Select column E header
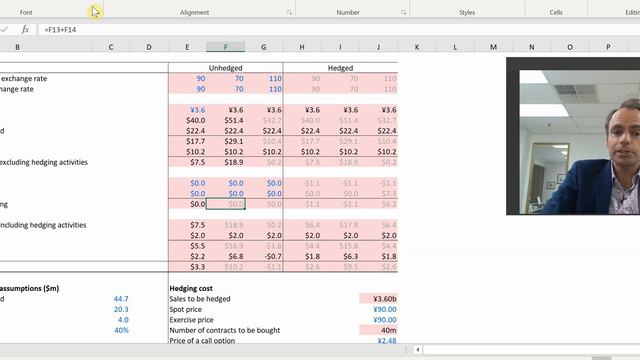Image resolution: width=640 pixels, height=360 pixels. click(x=187, y=47)
